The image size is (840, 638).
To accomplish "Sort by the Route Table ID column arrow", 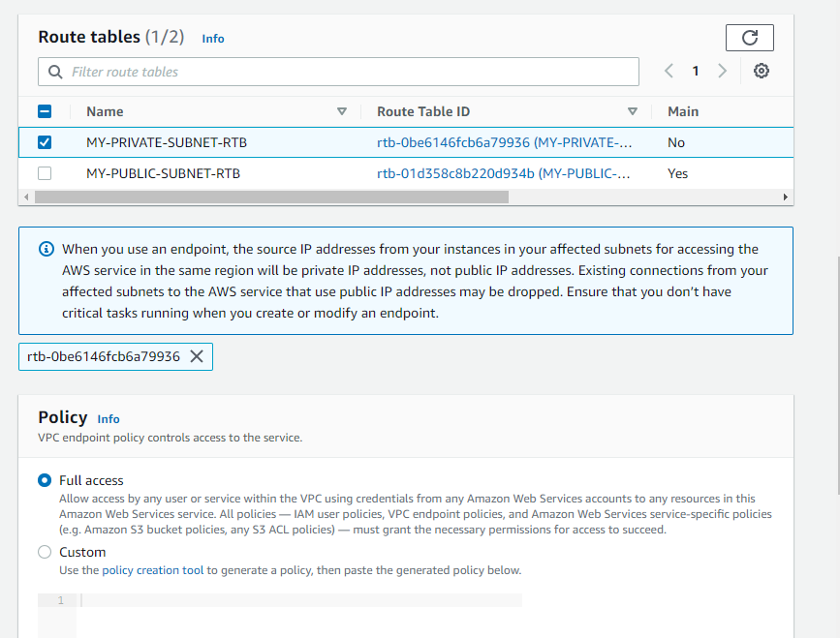I will coord(632,111).
